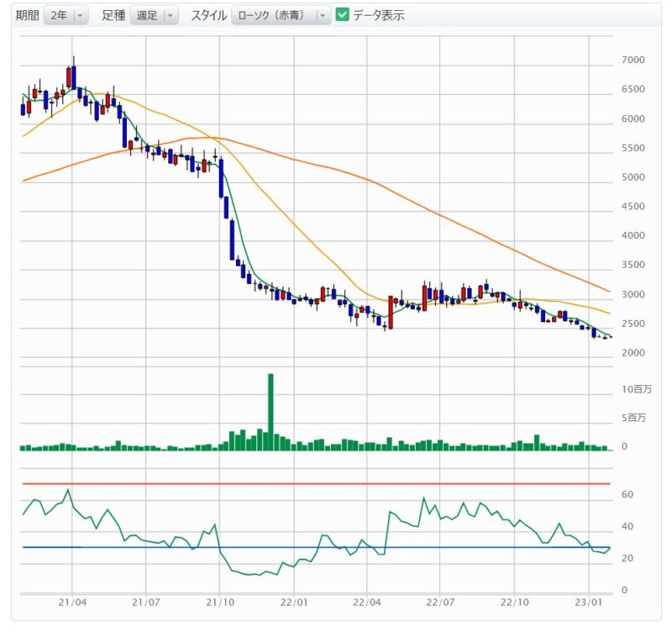Viewport: 672px width, 632px height.
Task: Click the 40 oscillator axis label
Action: (x=627, y=526)
